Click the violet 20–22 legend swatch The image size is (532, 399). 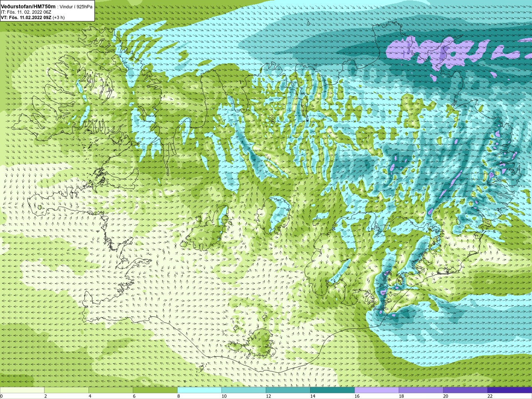tap(465, 390)
